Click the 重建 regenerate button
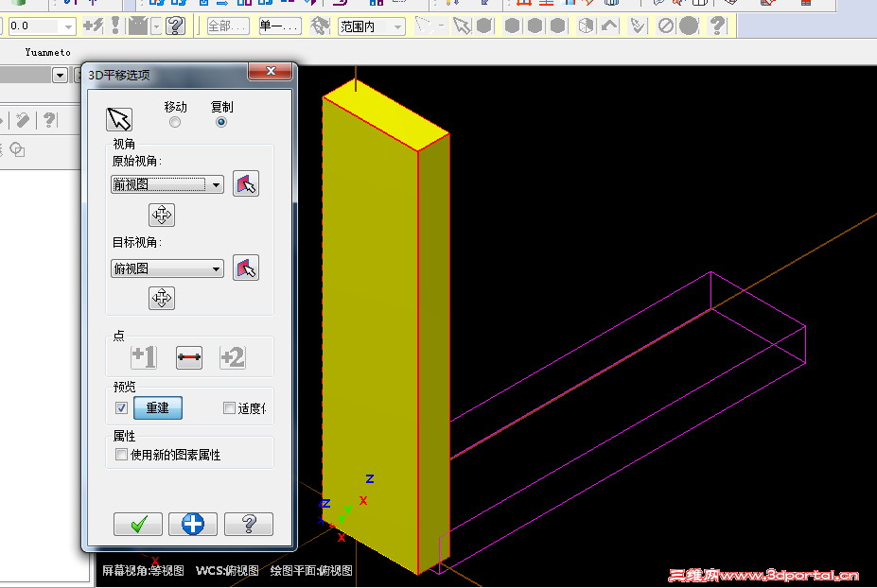The image size is (877, 588). [157, 407]
